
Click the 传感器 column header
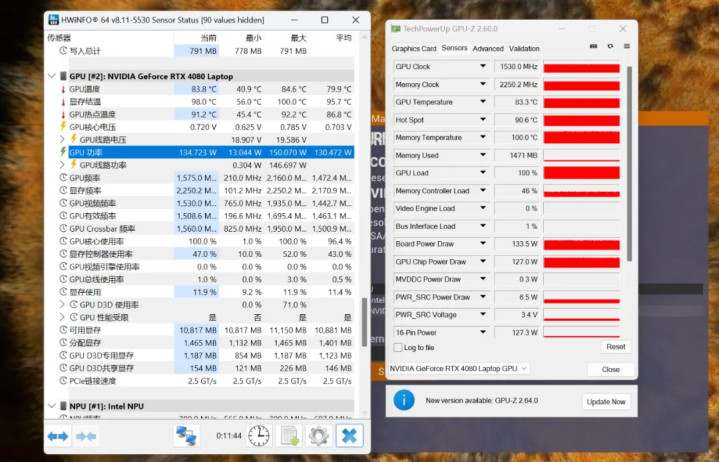coord(60,38)
